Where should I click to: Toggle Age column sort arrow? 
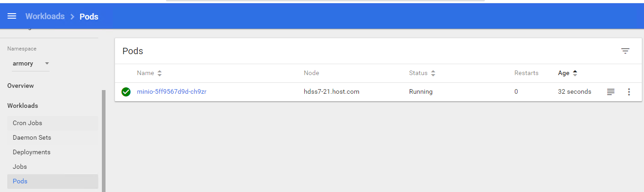(x=575, y=73)
